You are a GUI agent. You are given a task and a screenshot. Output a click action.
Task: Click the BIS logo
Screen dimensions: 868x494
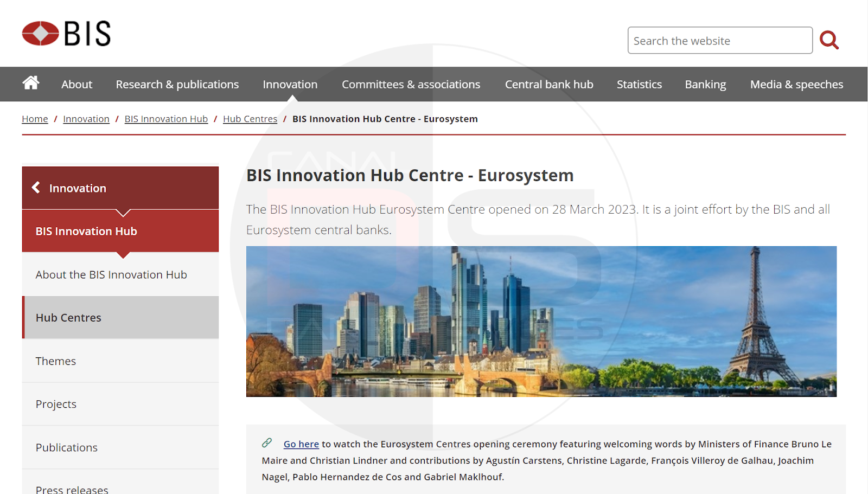point(66,34)
